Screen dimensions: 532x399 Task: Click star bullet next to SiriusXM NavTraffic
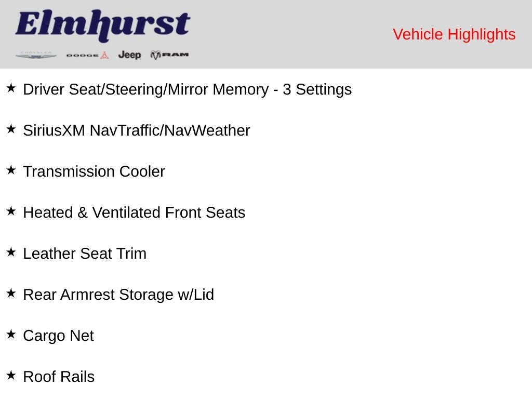click(x=11, y=129)
